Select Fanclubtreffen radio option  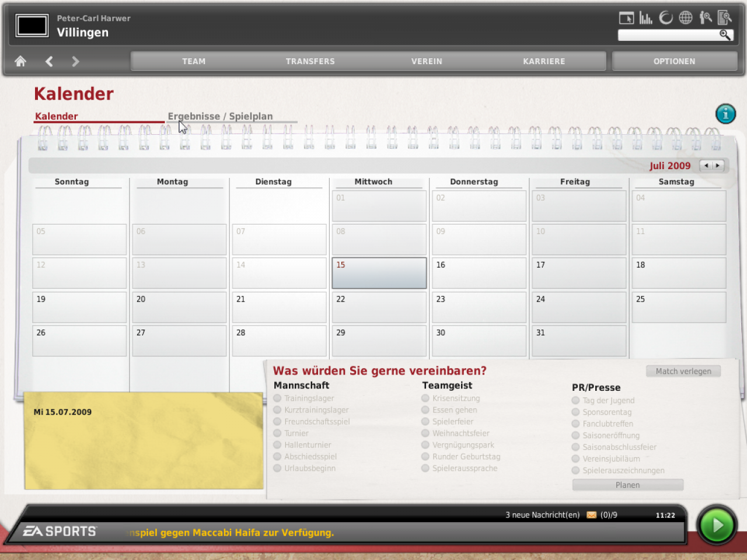(575, 424)
